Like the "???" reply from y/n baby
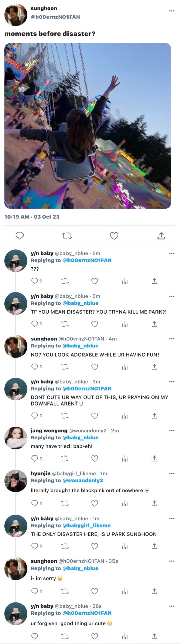This screenshot has width=181, height=644. pos(95,281)
